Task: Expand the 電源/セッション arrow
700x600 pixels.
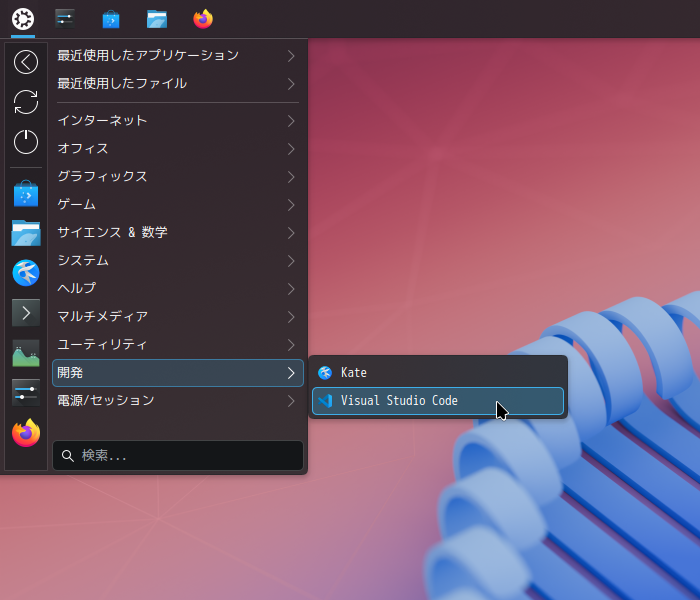Action: click(291, 401)
